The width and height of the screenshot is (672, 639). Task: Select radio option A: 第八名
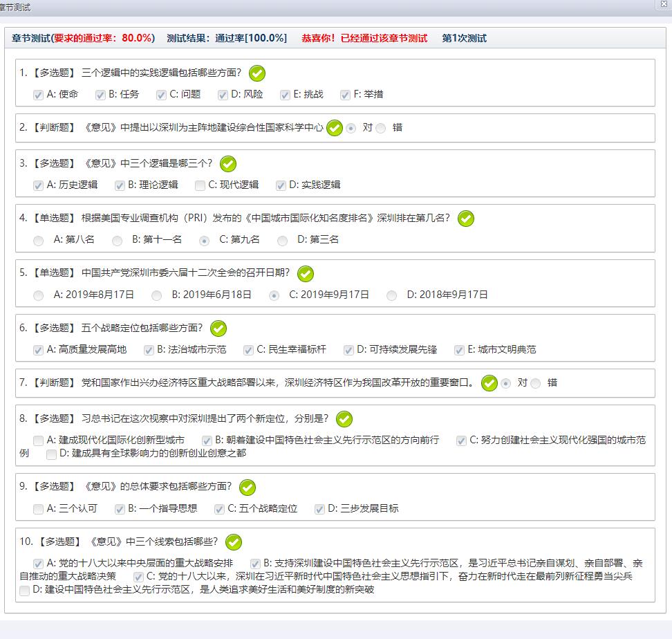38,241
